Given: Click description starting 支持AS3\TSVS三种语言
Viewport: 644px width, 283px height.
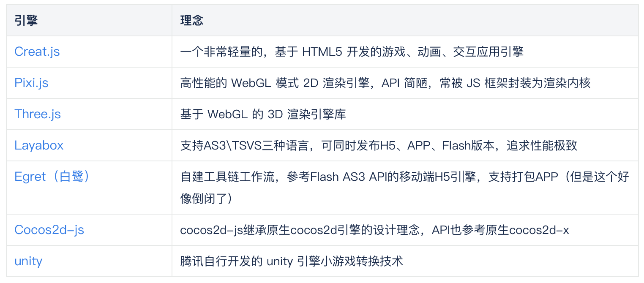Looking at the screenshot, I should tap(379, 145).
